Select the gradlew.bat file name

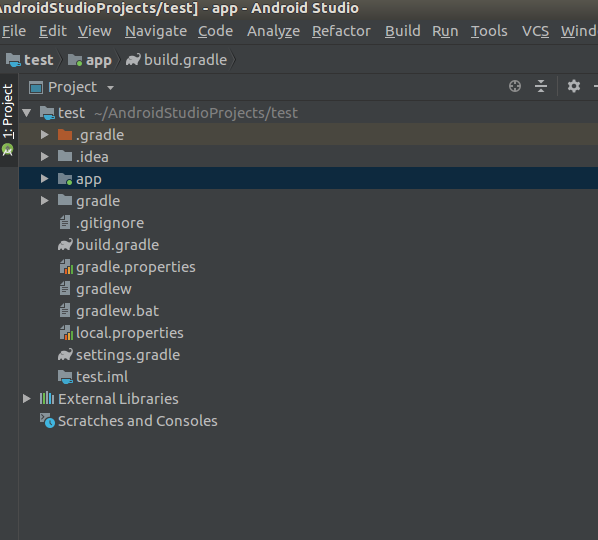(117, 311)
